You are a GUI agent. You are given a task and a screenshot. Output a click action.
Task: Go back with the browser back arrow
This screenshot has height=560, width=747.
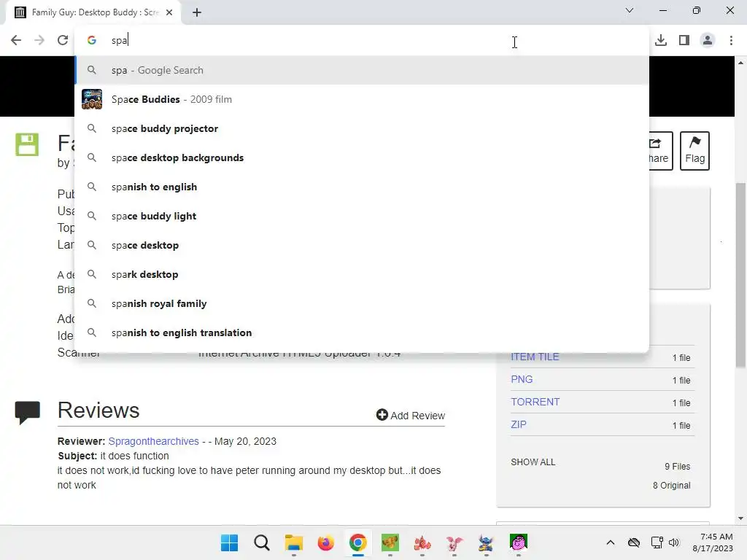pyautogui.click(x=16, y=40)
